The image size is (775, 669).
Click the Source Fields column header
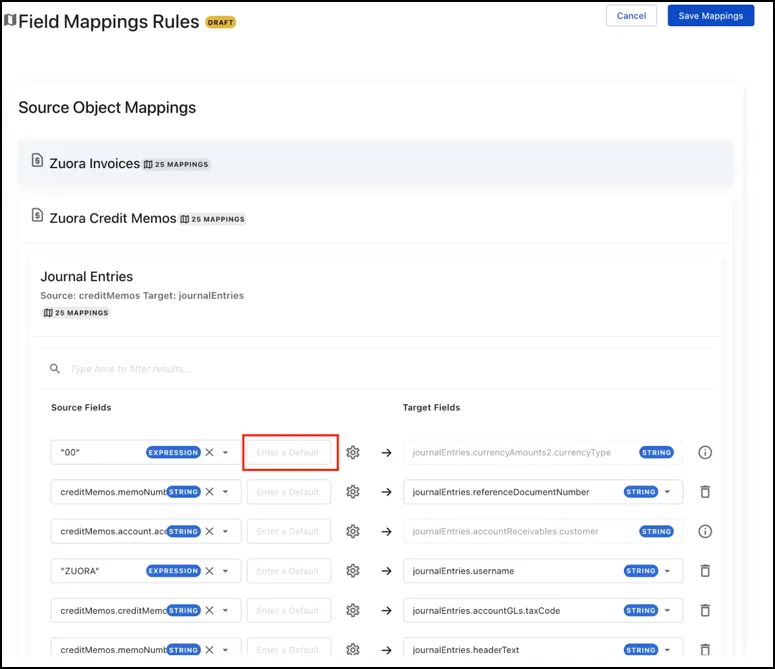[81, 408]
